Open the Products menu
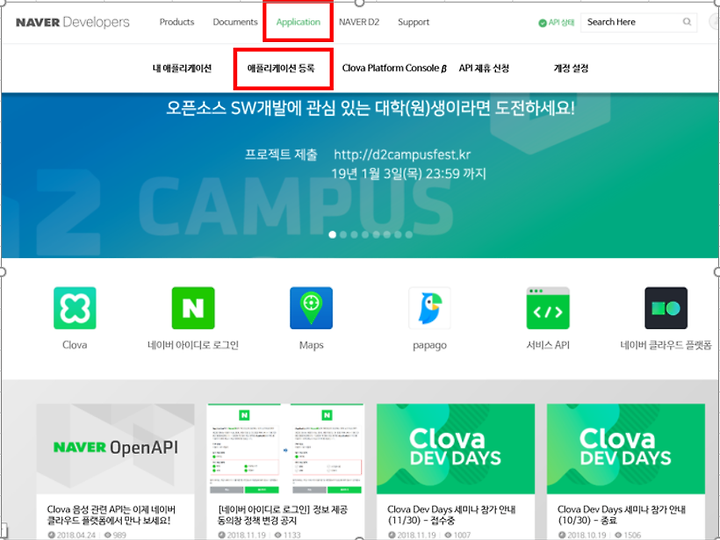Image resolution: width=720 pixels, height=540 pixels. 177,22
